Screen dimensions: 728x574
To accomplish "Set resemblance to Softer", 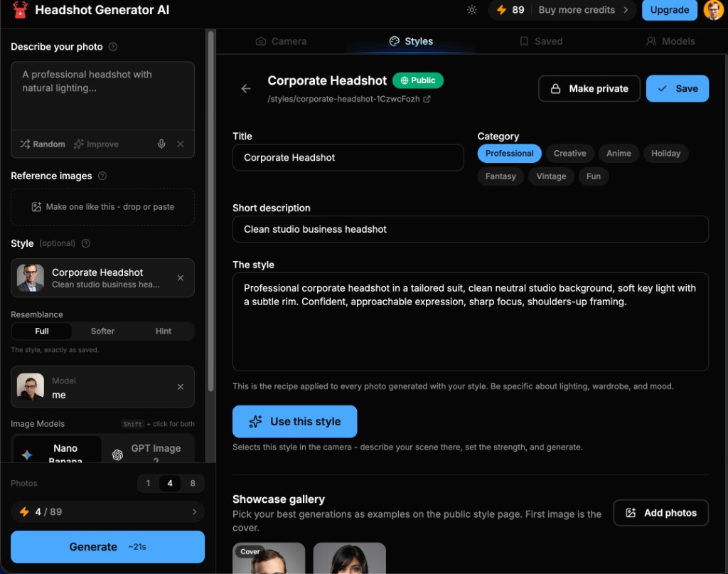I will pos(102,331).
